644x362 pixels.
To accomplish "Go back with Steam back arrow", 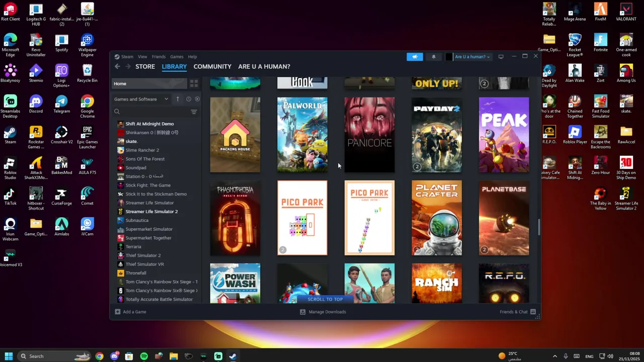I will click(x=117, y=66).
